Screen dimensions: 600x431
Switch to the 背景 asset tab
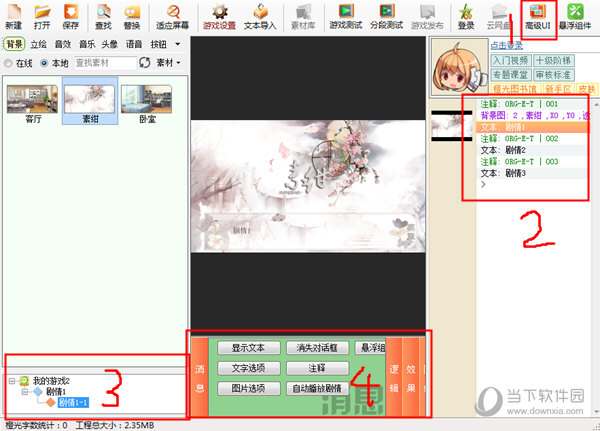[15, 44]
